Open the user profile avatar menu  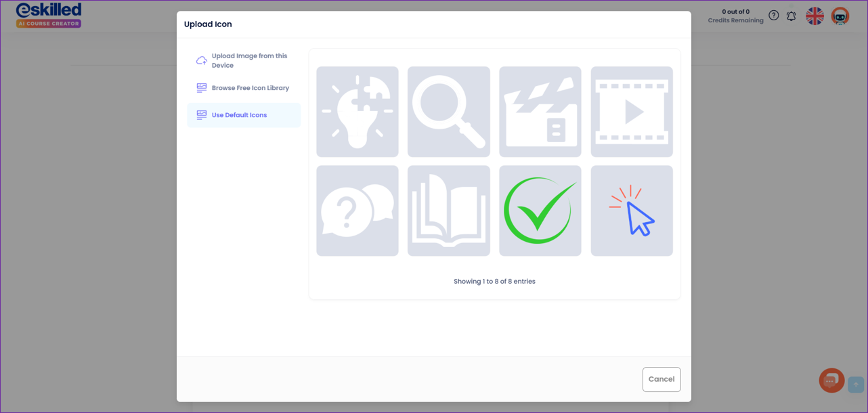pos(840,16)
